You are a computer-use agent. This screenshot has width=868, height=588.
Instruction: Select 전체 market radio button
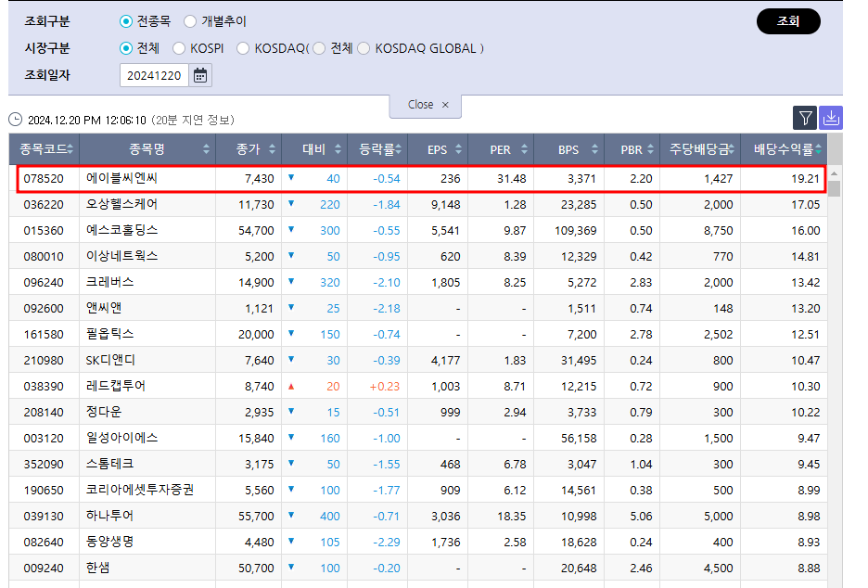(x=126, y=48)
